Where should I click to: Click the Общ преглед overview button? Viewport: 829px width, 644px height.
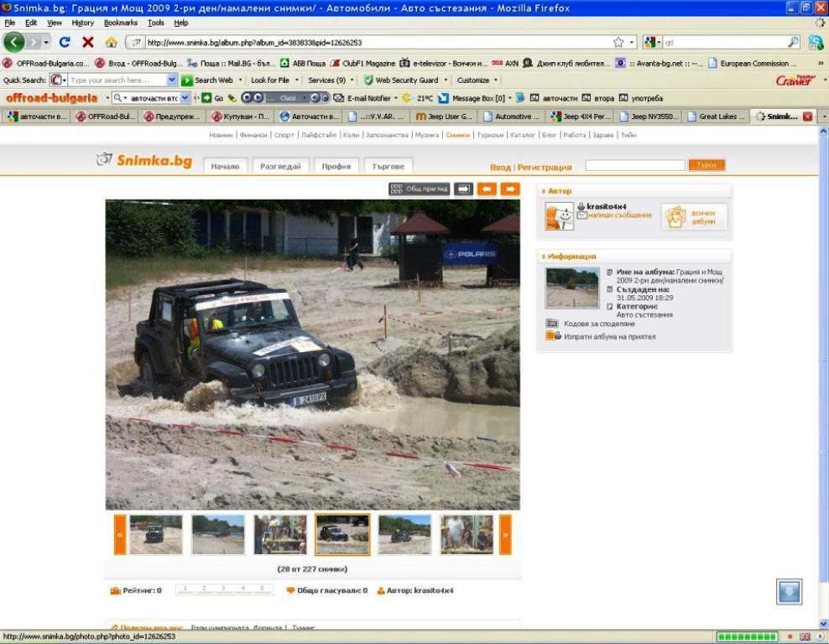pos(419,190)
